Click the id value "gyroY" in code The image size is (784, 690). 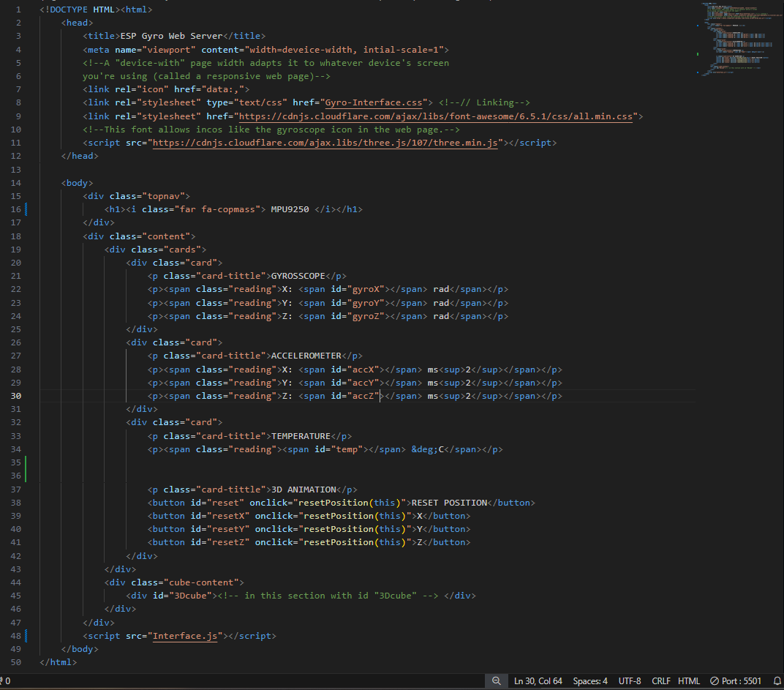(366, 303)
